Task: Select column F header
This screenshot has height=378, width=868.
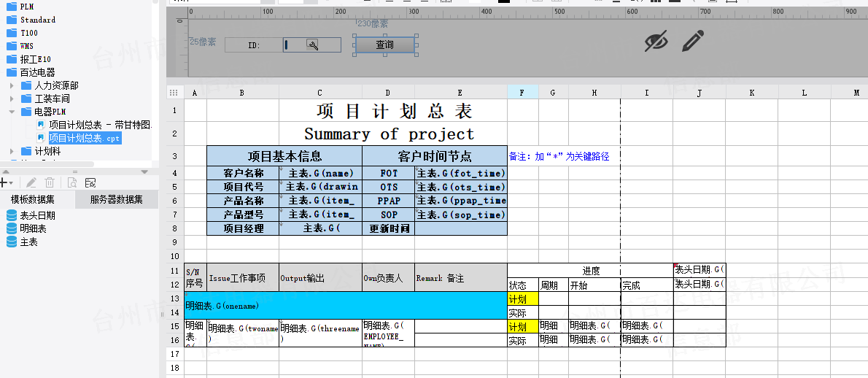Action: [x=522, y=93]
